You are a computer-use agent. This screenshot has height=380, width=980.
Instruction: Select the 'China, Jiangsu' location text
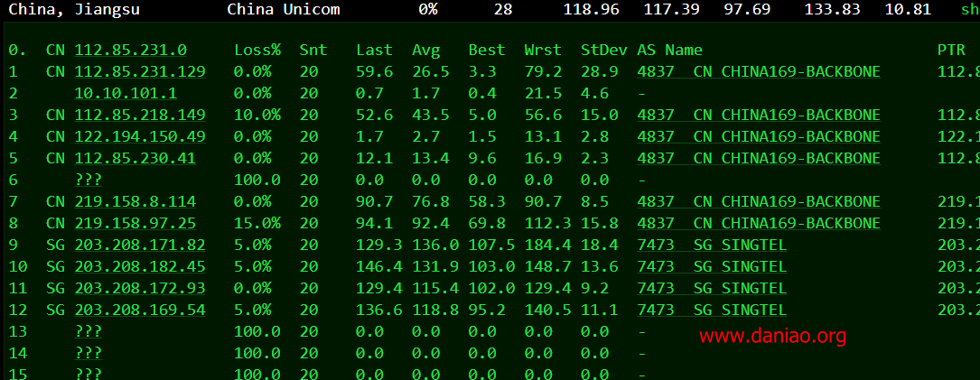74,9
